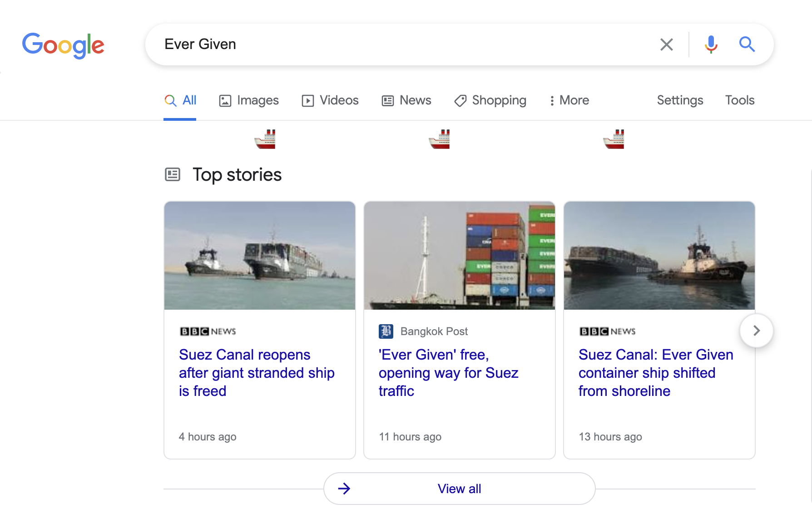
Task: Click the Top stories heading
Action: pos(237,175)
